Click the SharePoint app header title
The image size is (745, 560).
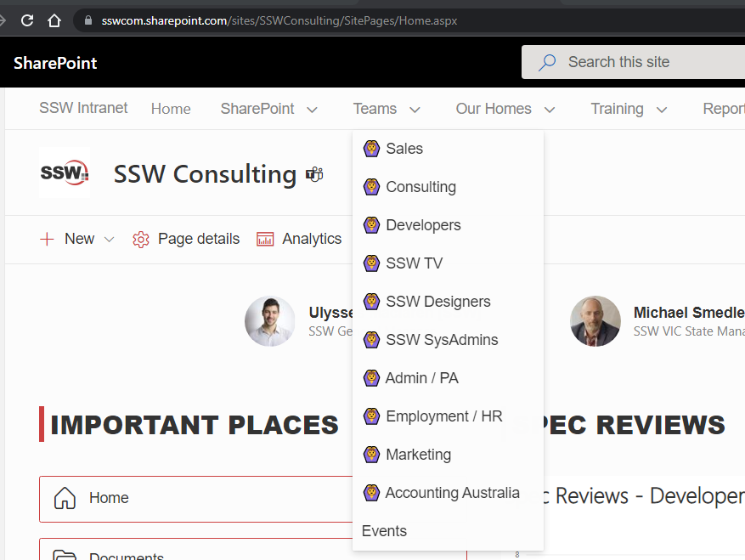55,63
